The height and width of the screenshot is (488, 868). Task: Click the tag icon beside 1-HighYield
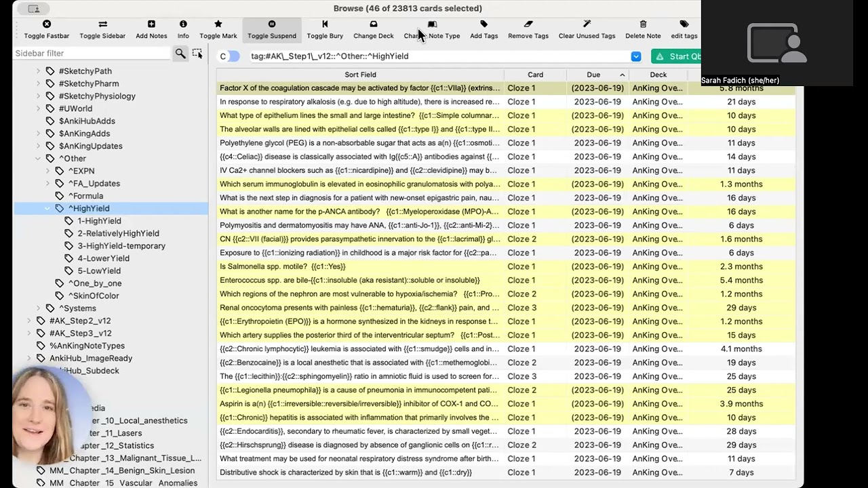pyautogui.click(x=69, y=221)
